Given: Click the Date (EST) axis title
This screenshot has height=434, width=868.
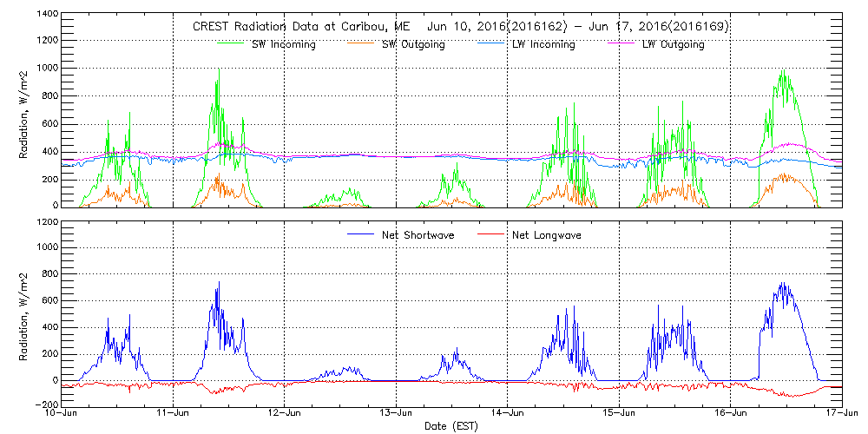Looking at the screenshot, I should [x=451, y=426].
